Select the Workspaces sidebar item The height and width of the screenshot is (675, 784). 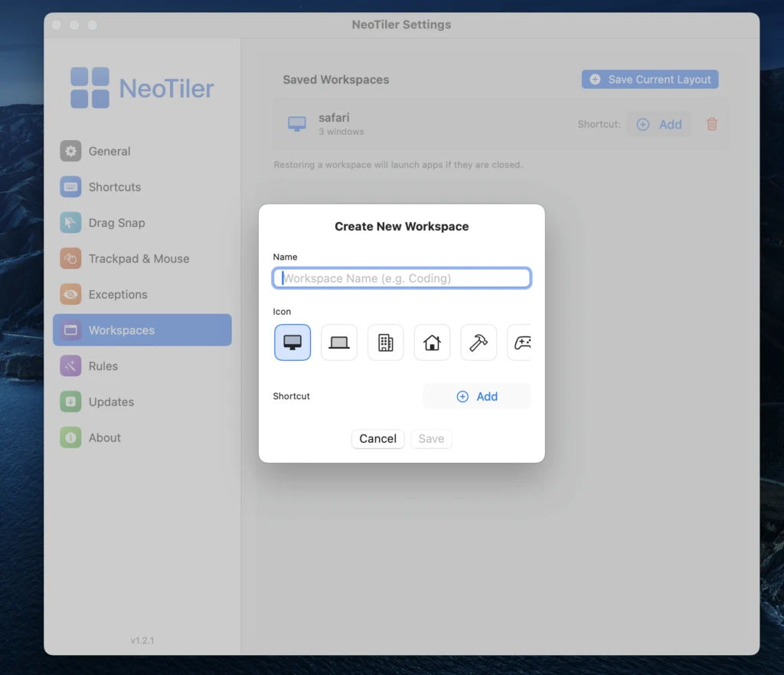[x=142, y=330]
